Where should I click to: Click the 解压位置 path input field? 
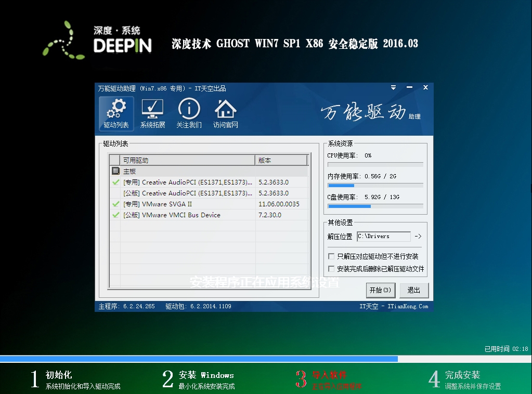[x=384, y=237]
